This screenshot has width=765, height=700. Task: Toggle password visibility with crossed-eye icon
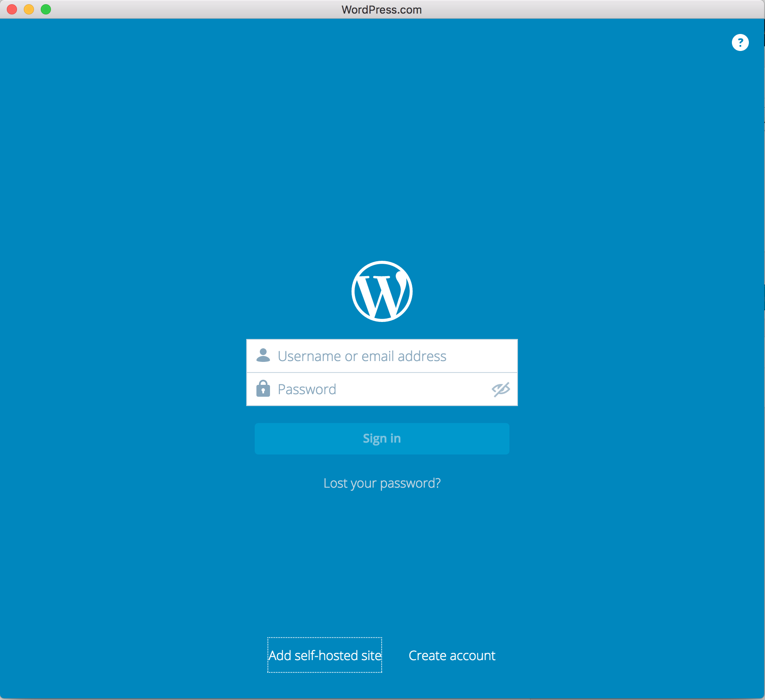click(501, 389)
